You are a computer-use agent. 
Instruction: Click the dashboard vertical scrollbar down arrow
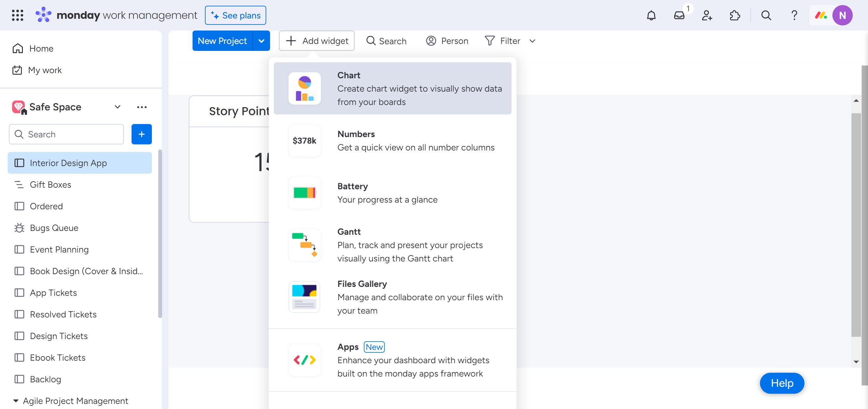[x=856, y=362]
